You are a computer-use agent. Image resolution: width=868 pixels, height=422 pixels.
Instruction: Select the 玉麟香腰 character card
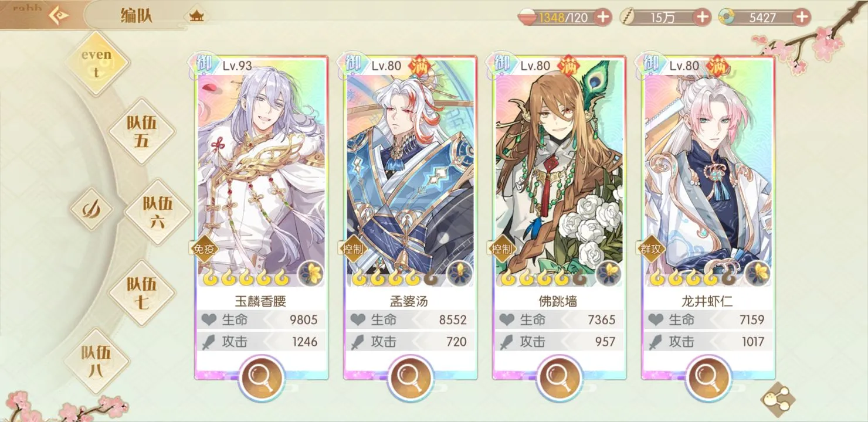[262, 217]
